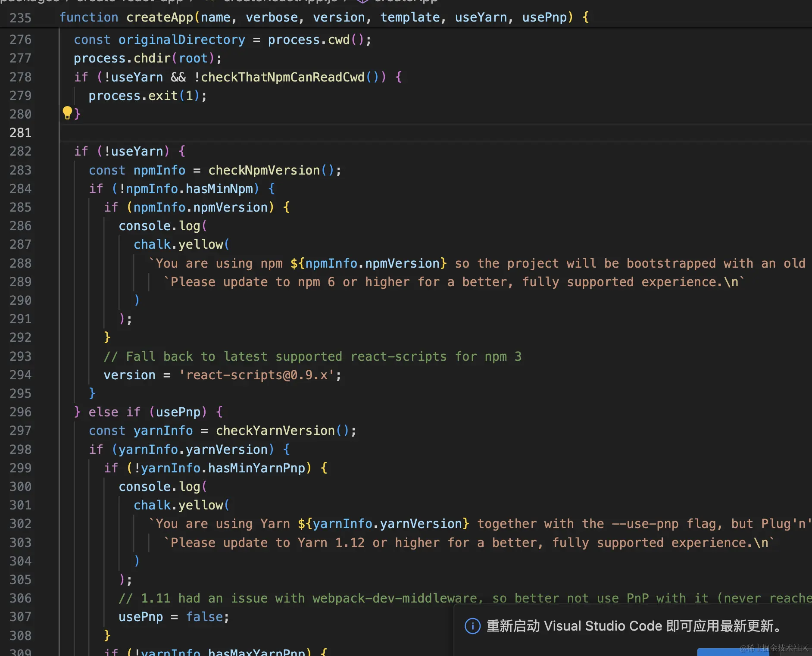Click the info icon in the restart notification
The image size is (812, 656).
tap(472, 626)
